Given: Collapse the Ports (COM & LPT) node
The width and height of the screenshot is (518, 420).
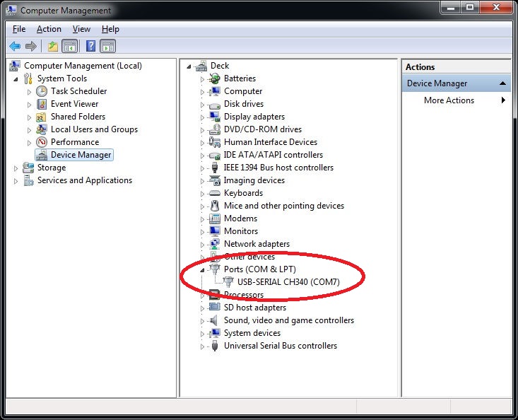Looking at the screenshot, I should coord(202,270).
